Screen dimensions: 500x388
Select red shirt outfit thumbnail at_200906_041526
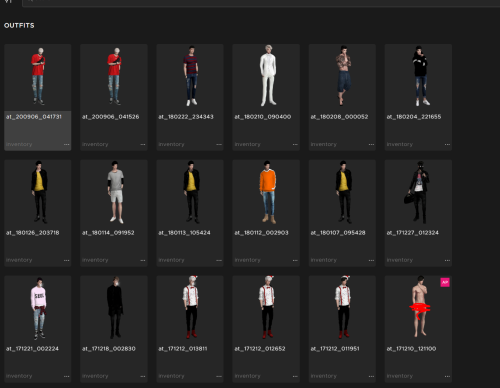coord(114,77)
